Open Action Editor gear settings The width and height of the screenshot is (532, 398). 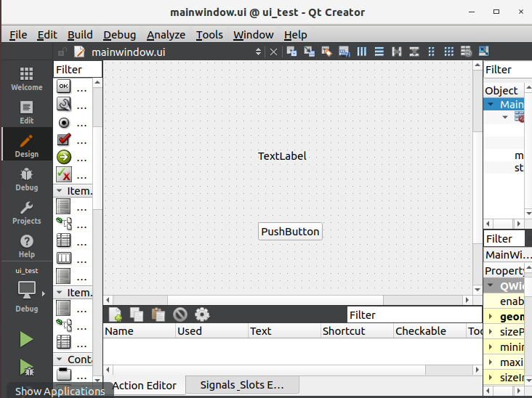point(202,314)
